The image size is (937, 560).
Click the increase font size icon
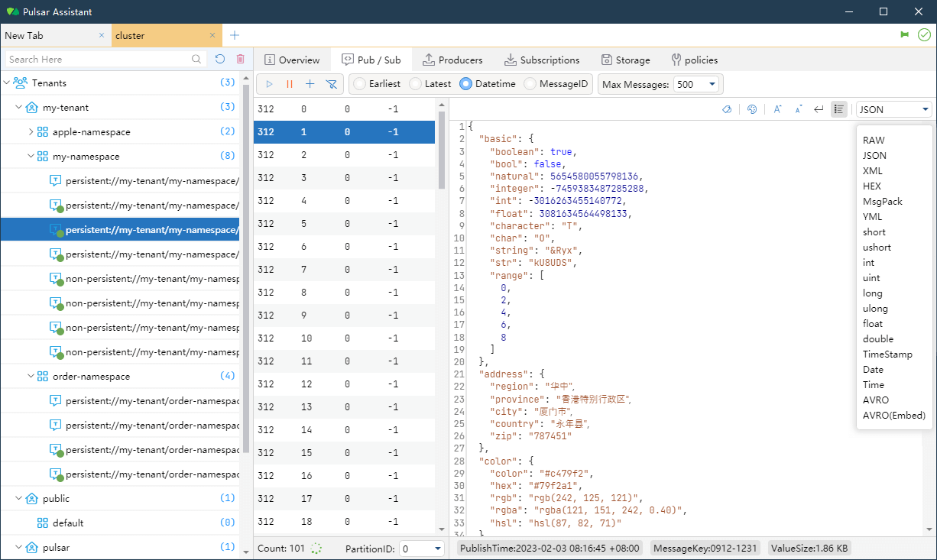[x=777, y=109]
